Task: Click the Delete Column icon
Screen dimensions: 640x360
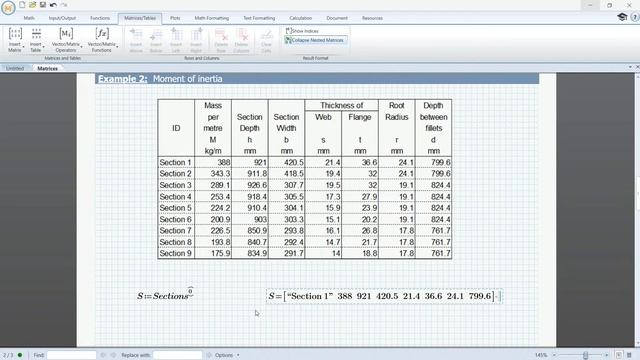Action: [242, 34]
